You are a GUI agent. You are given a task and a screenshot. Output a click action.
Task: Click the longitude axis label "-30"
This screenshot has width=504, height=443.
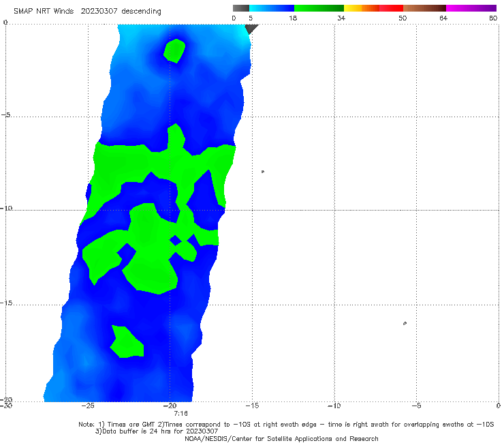pos(6,406)
